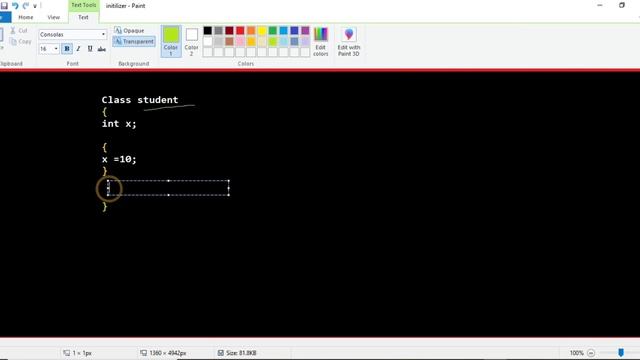Click the 100% zoom level text
This screenshot has height=360, width=640.
[x=577, y=353]
